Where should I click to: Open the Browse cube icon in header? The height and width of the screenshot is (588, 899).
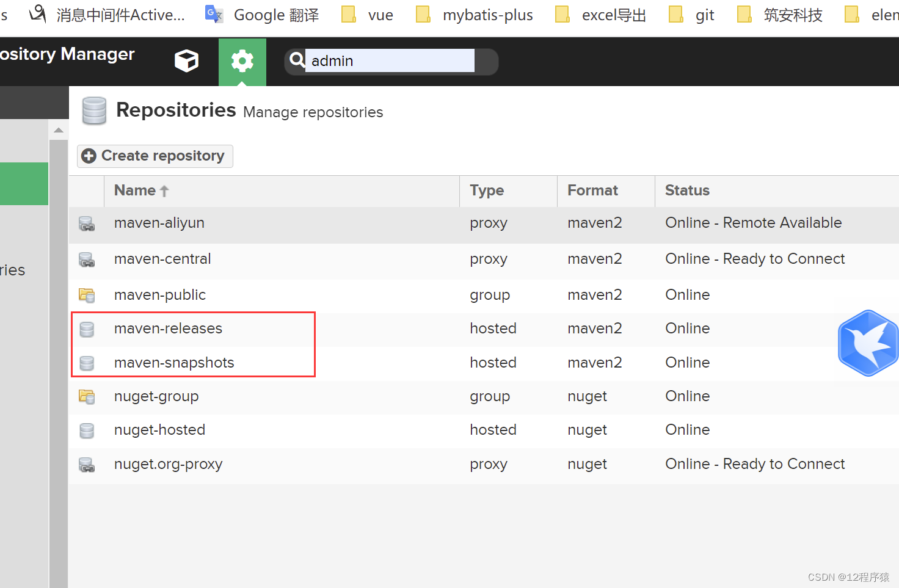point(186,61)
